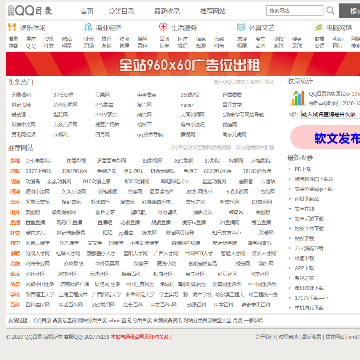Open the APP下载 latest entry
The width and height of the screenshot is (360, 360).
[x=304, y=268]
